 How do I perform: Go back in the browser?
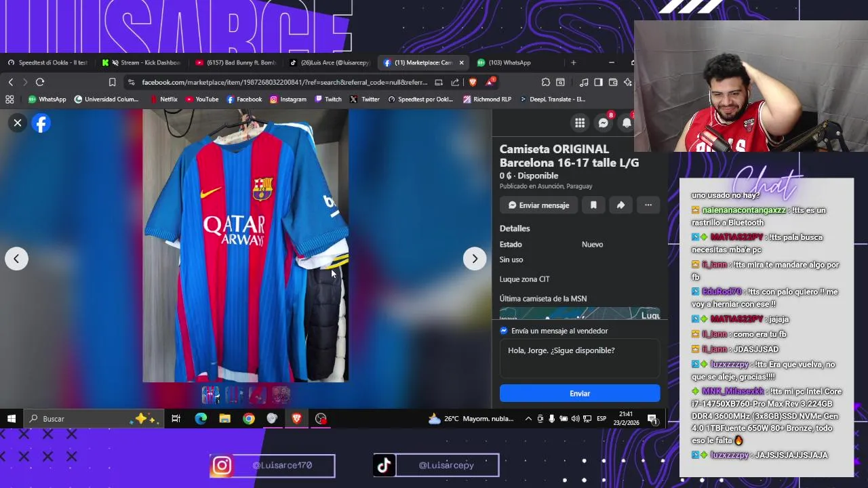click(x=11, y=82)
